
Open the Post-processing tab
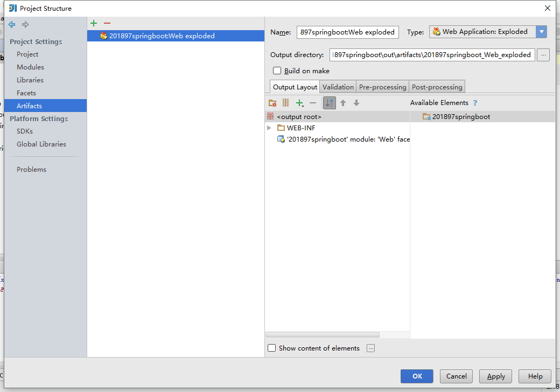(437, 87)
